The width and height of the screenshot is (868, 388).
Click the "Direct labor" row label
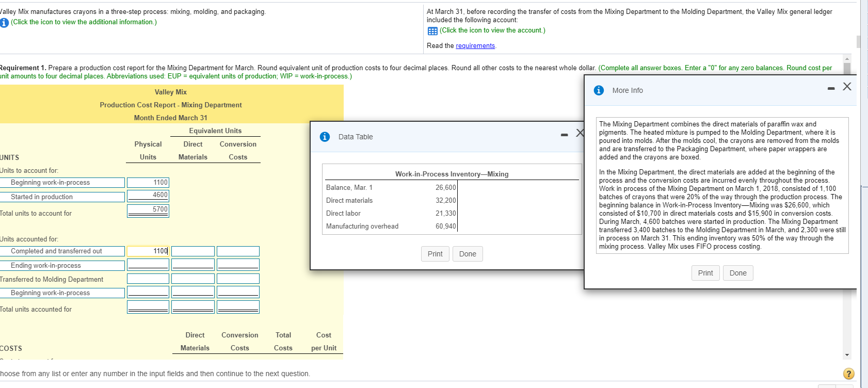point(343,214)
